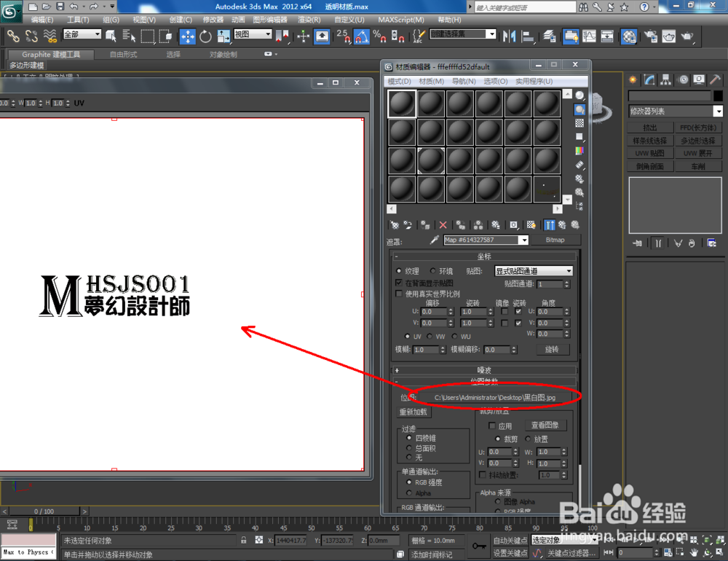
Task: Open the 视图 reference coordinate dropdown
Action: pos(253,34)
